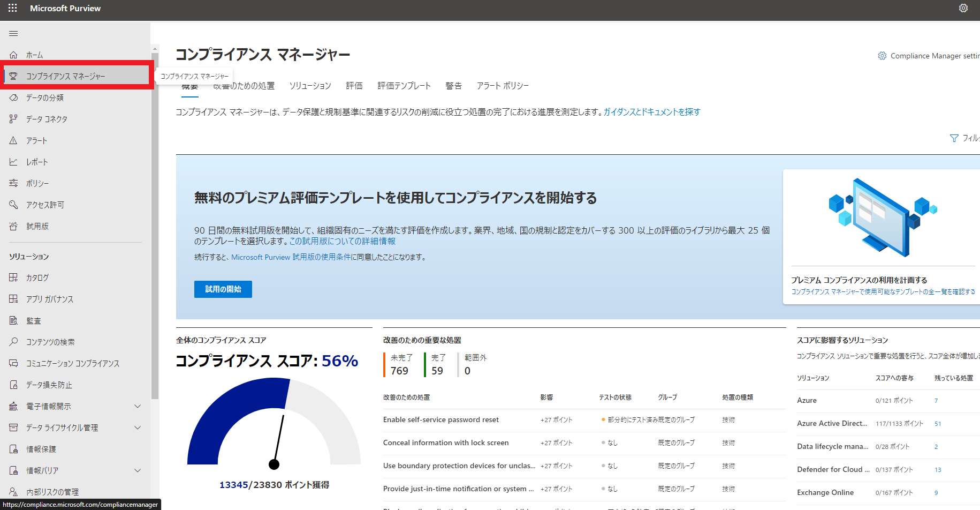Open Use boundary protection devices action
The width and height of the screenshot is (980, 510).
pos(459,466)
